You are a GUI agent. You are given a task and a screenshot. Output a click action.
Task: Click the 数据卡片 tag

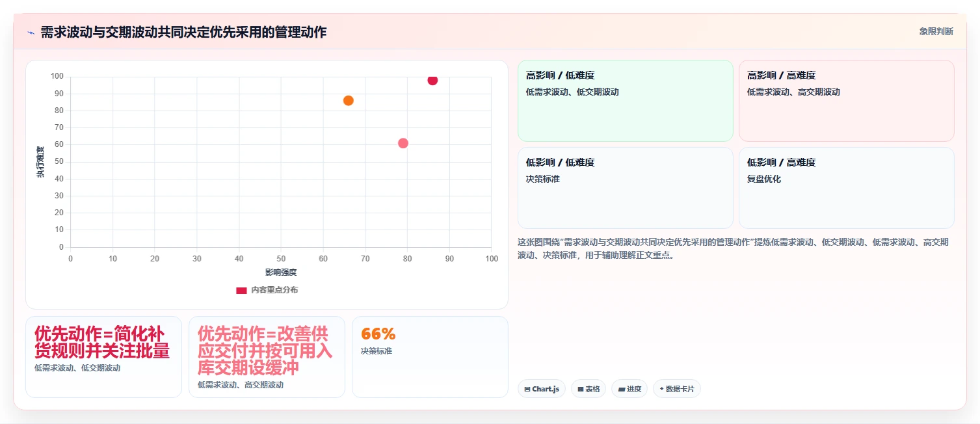676,389
